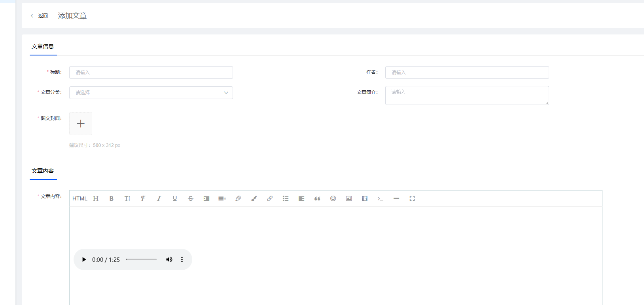
Task: Toggle strikethrough formatting
Action: click(x=191, y=198)
